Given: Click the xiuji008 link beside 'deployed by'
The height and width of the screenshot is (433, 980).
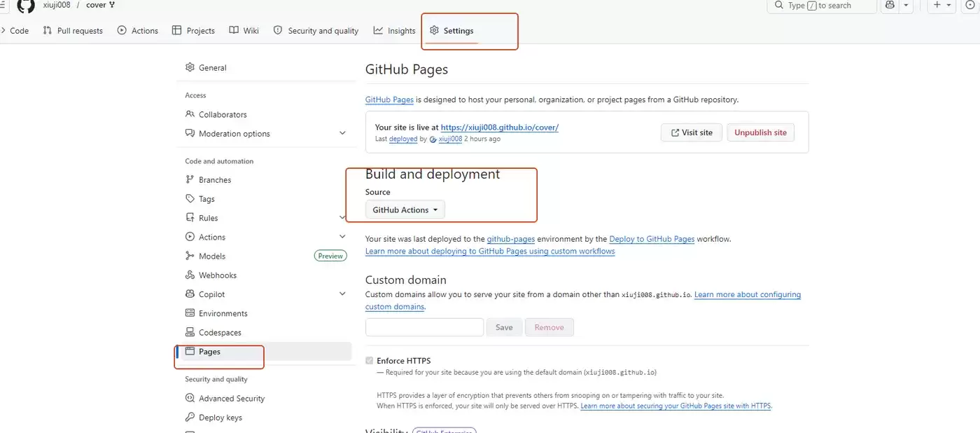Looking at the screenshot, I should (450, 139).
